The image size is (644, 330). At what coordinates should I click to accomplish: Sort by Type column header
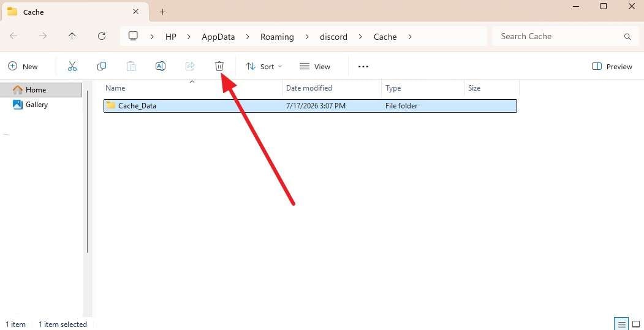tap(423, 88)
